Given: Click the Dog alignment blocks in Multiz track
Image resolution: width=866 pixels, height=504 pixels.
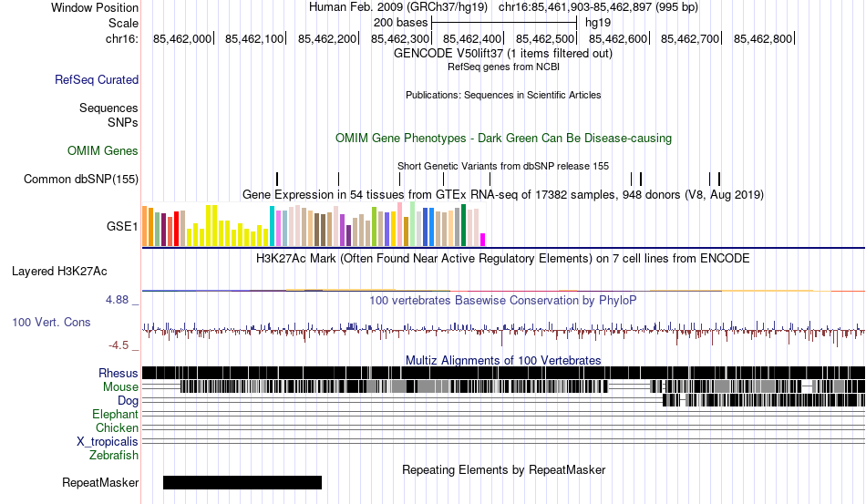Looking at the screenshot, I should [x=764, y=400].
